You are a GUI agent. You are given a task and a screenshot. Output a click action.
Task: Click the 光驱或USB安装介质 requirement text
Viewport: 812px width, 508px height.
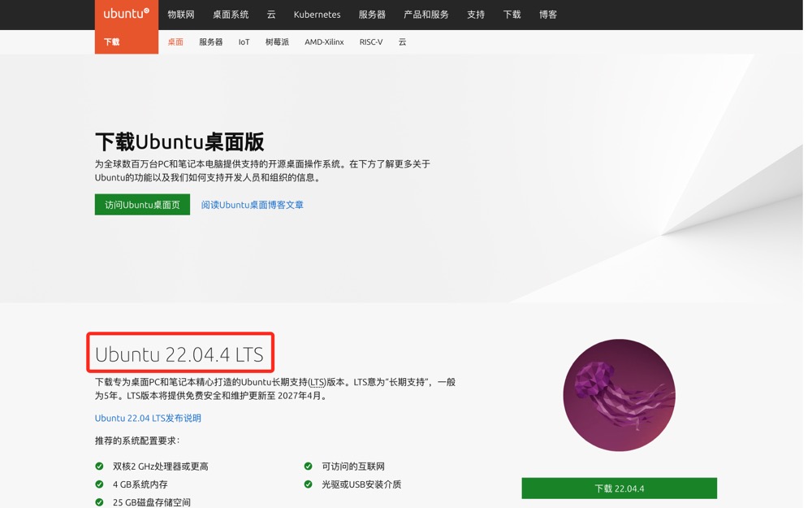[x=361, y=484]
